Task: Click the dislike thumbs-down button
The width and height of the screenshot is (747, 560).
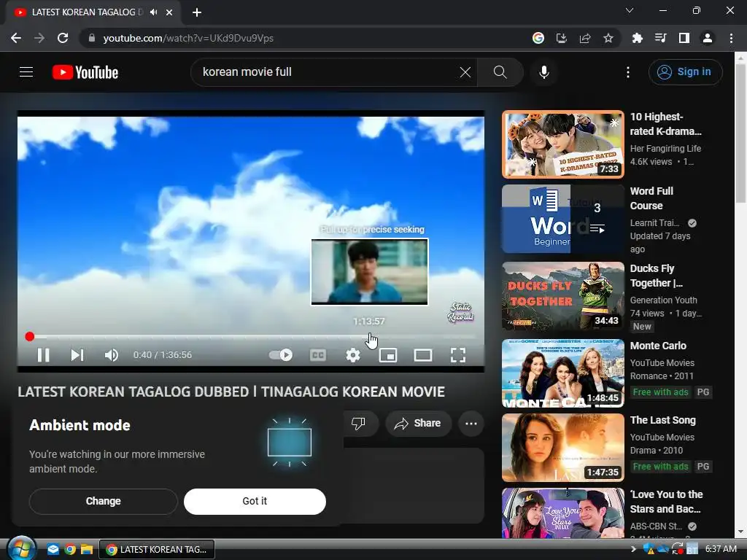Action: (x=358, y=424)
